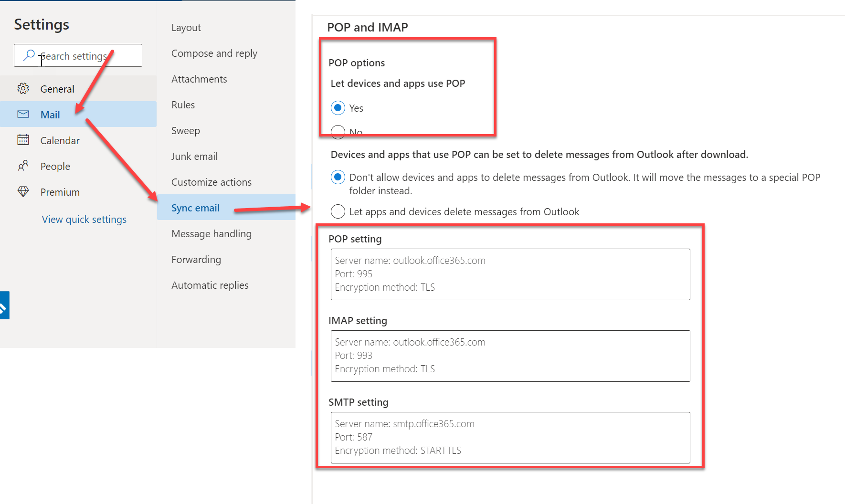Select Yes for POP access

pos(338,108)
